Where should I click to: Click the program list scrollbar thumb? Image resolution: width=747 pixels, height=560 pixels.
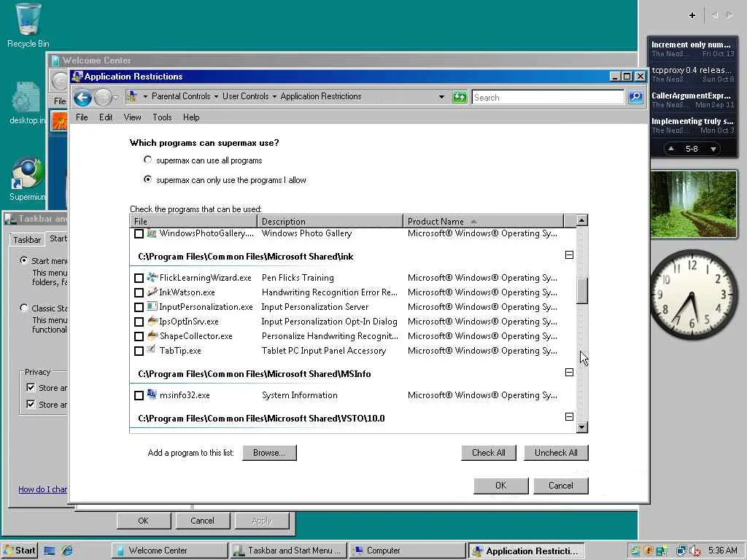click(x=581, y=290)
